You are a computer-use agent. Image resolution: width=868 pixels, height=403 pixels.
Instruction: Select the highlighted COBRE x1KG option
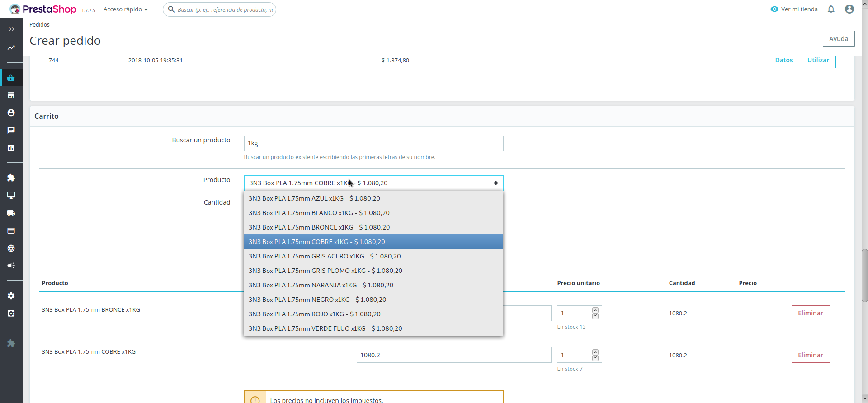point(373,242)
